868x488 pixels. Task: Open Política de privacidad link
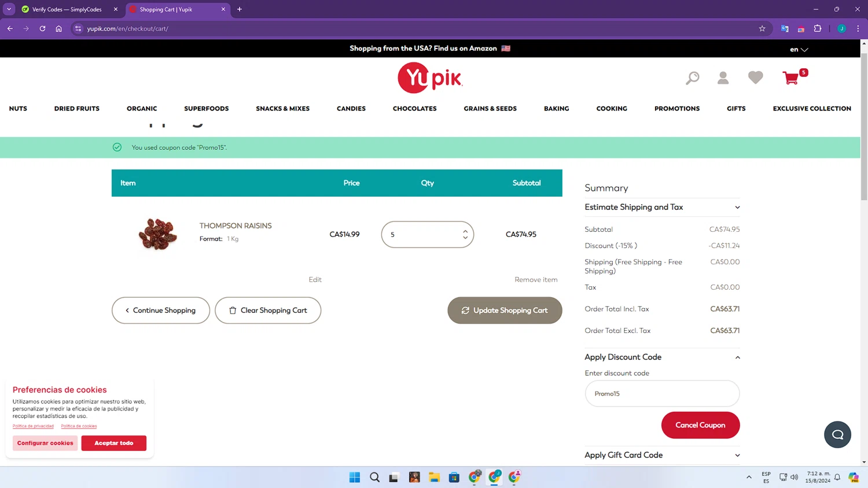[33, 426]
